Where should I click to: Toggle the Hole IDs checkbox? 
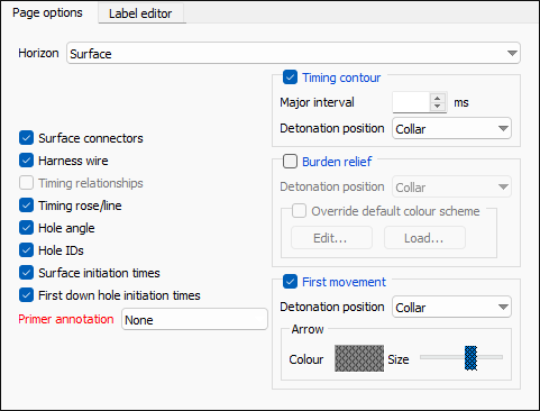pyautogui.click(x=26, y=250)
